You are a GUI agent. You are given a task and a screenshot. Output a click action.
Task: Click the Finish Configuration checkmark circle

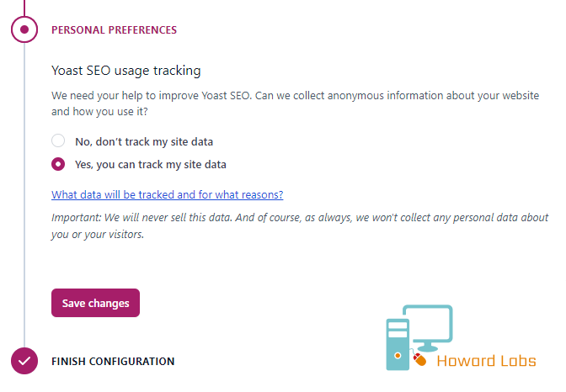[x=24, y=361]
